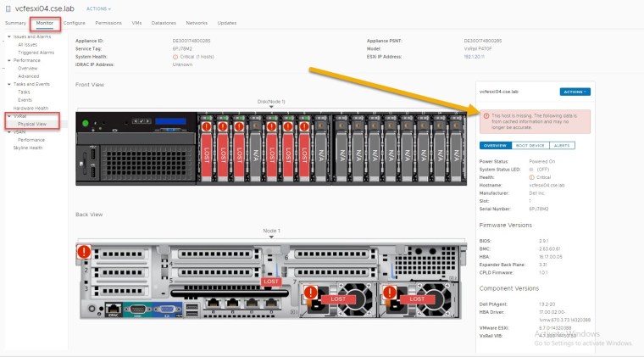Open Skyline Health in the sidebar
The image size is (644, 357).
pos(27,148)
